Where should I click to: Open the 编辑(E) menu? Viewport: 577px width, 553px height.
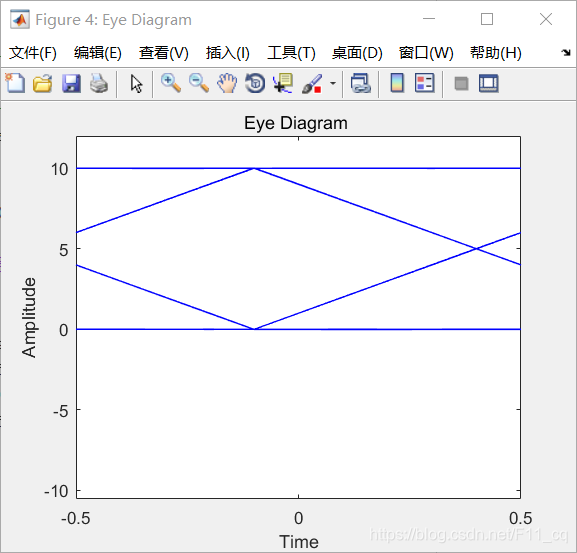(98, 53)
